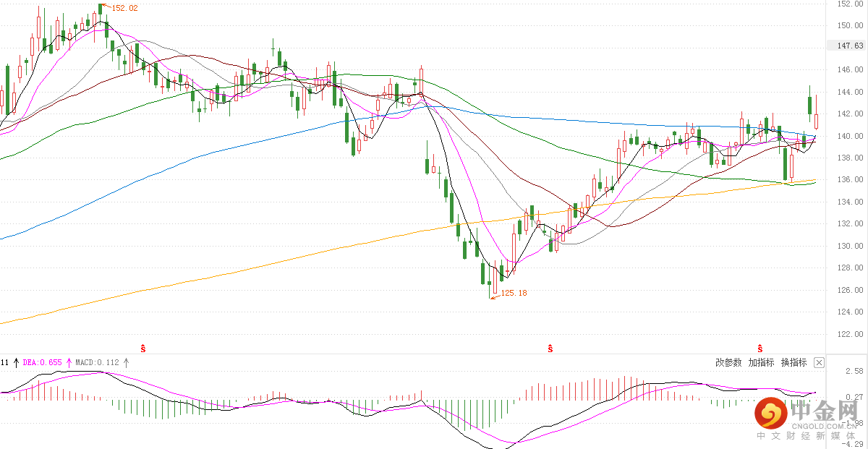Select the rightmost red candlestick

816,119
